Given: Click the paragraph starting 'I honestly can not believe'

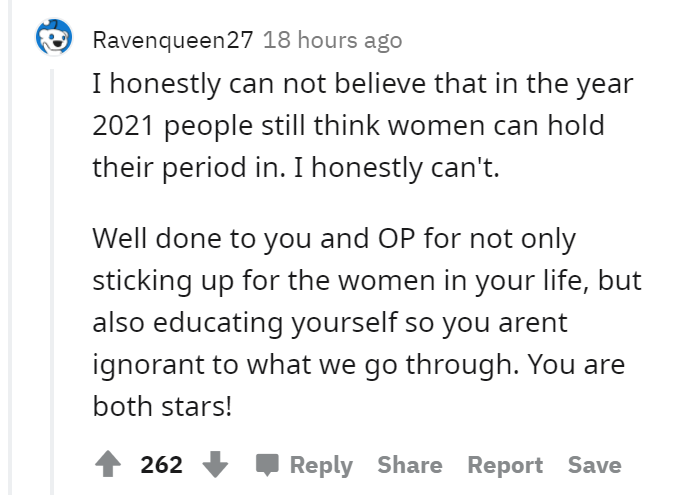Looking at the screenshot, I should click(x=363, y=125).
